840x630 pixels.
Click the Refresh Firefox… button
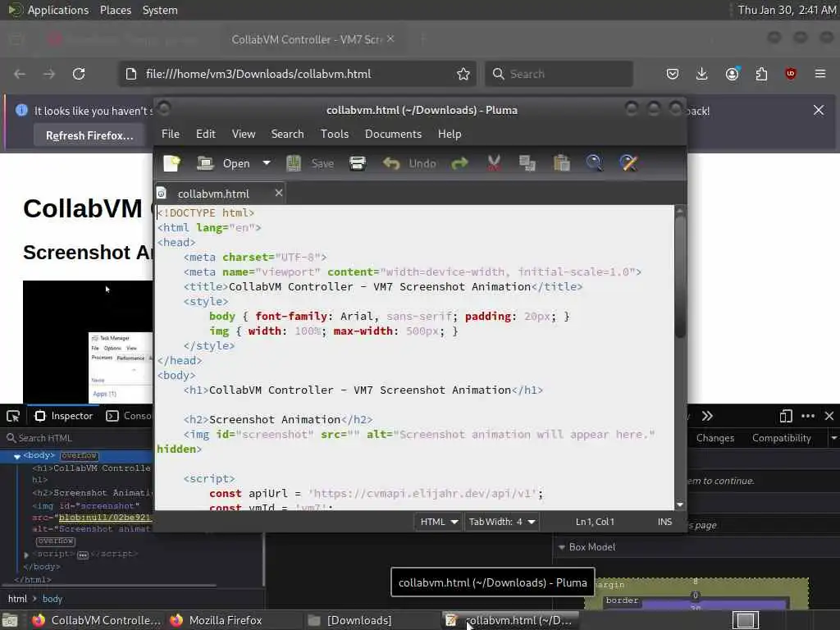coord(89,135)
